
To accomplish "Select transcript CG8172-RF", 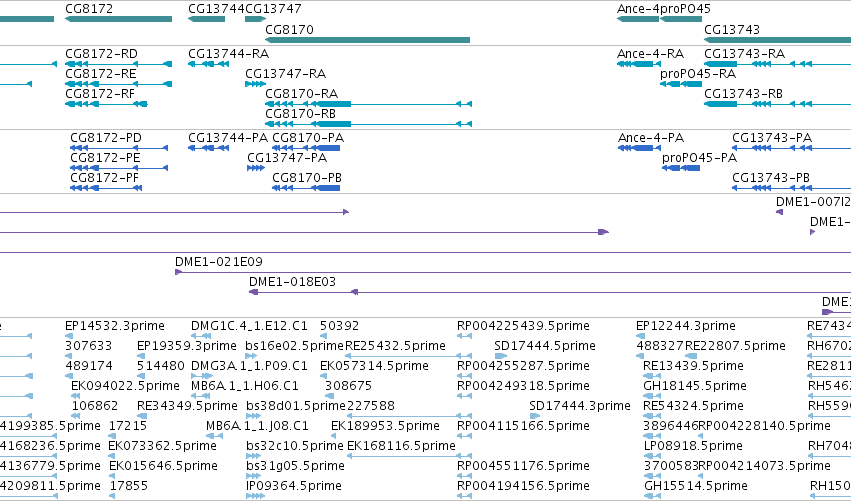I will point(106,104).
